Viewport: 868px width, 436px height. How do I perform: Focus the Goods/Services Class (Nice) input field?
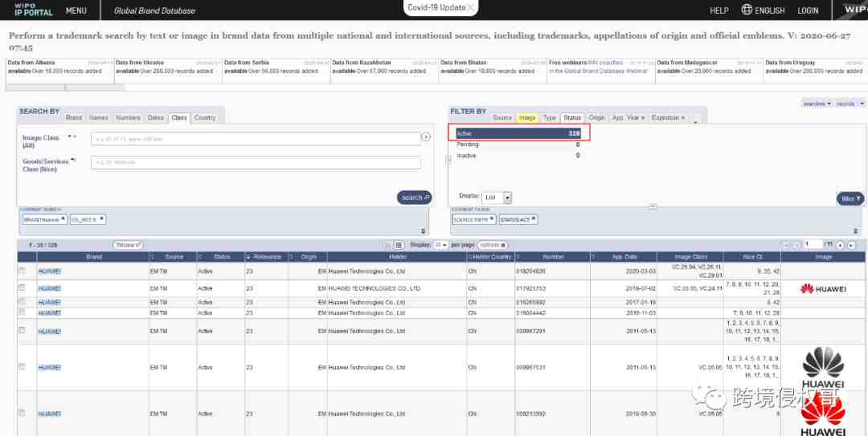(x=256, y=163)
